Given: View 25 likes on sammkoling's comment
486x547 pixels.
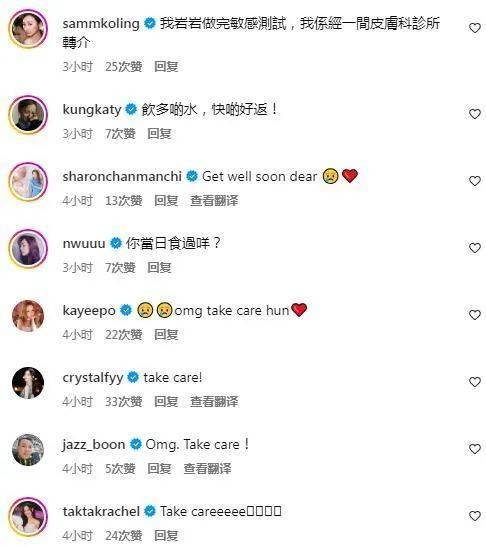Looking at the screenshot, I should (124, 67).
